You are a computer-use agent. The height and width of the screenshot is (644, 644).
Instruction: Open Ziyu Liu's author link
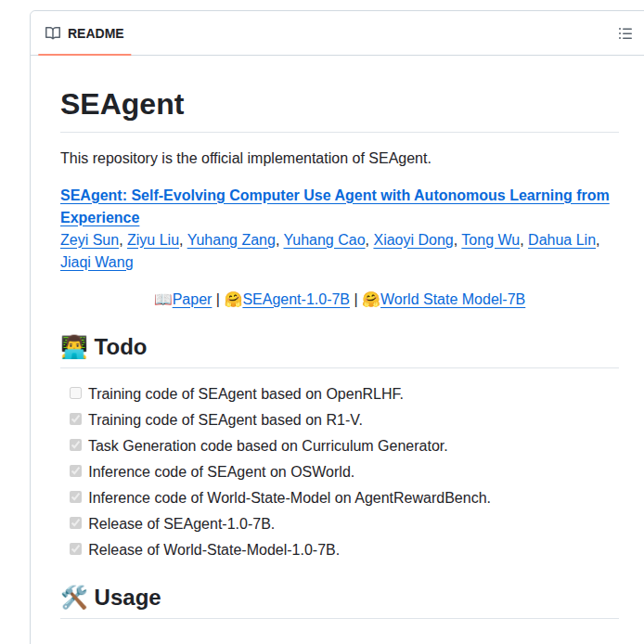coord(153,239)
